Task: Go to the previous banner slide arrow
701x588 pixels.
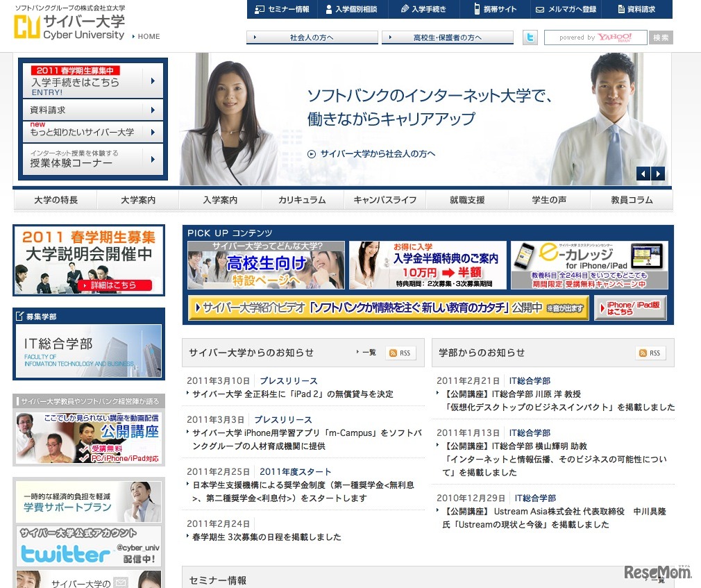Action: click(643, 174)
